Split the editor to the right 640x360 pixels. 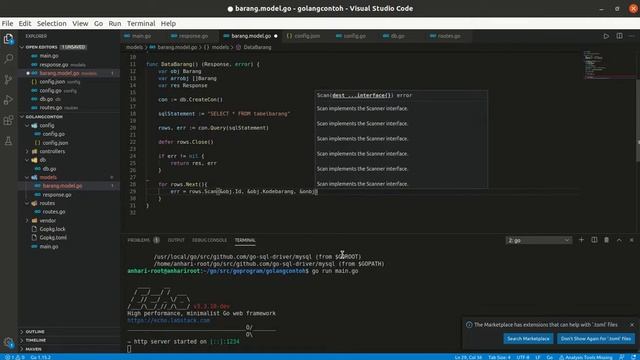(x=619, y=36)
